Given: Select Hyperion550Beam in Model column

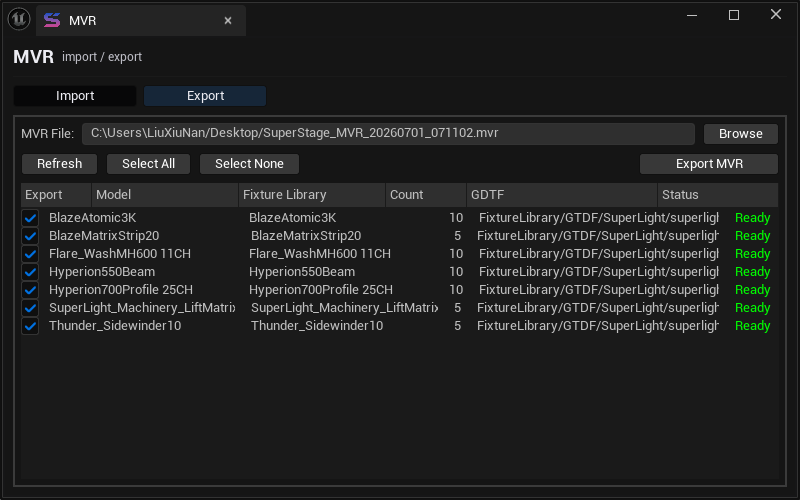Looking at the screenshot, I should (102, 272).
